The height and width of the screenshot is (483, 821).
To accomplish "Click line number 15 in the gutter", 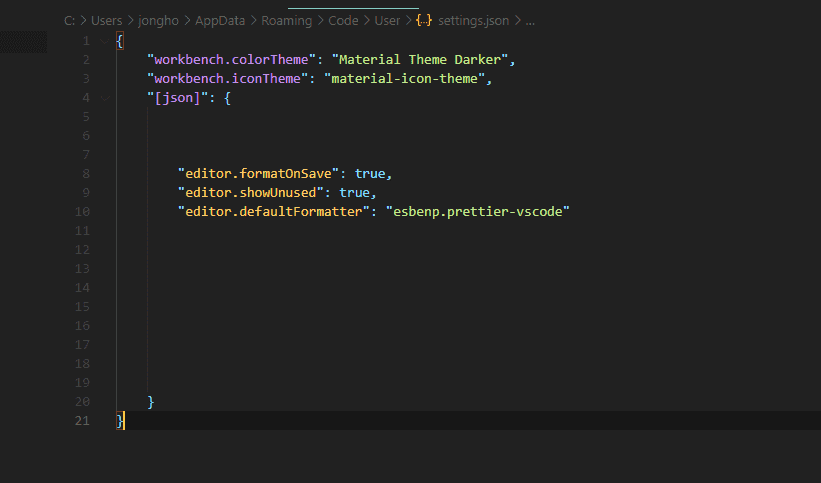I will [x=82, y=306].
